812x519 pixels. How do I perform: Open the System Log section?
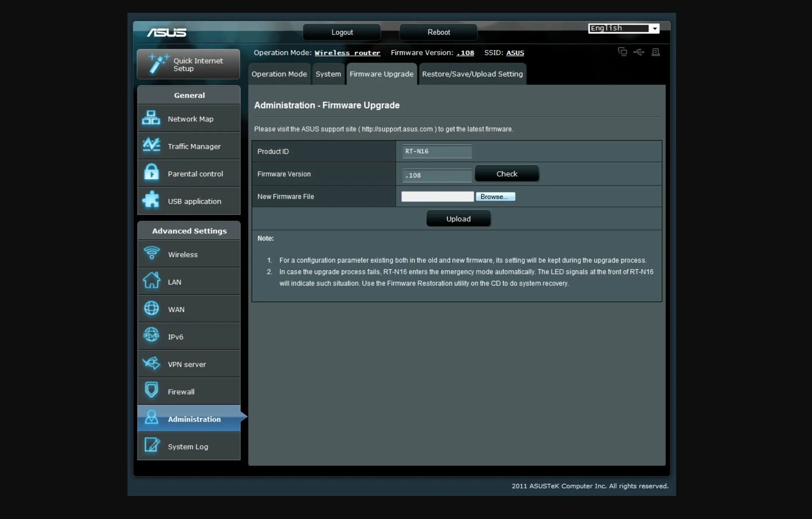coord(188,446)
